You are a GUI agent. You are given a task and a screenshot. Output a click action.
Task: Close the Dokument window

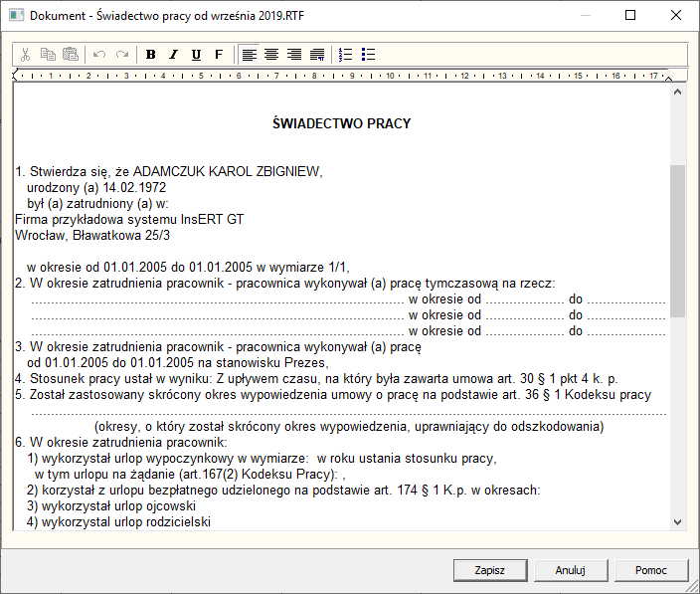pyautogui.click(x=676, y=15)
